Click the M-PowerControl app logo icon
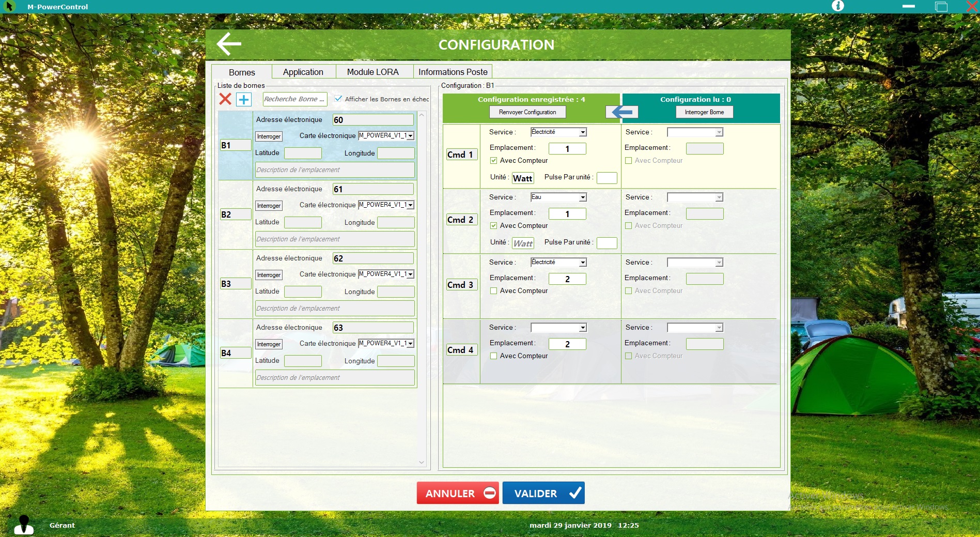The image size is (980, 537). [x=9, y=6]
